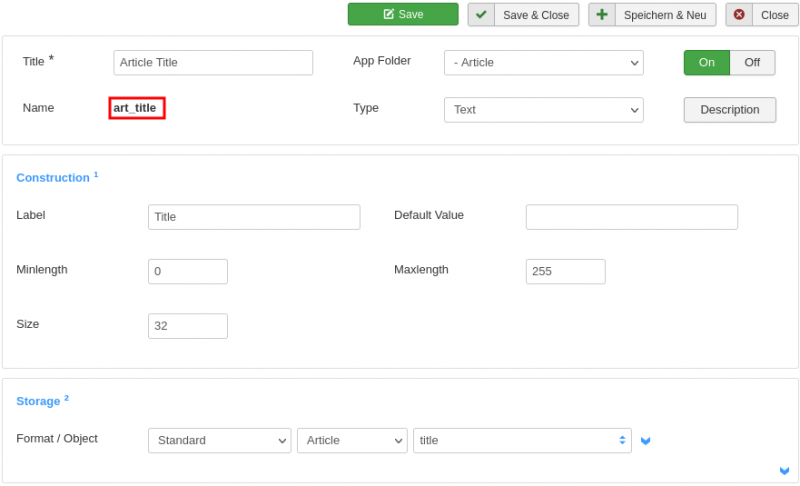Click into the Default Value text box
800x486 pixels.
coord(632,217)
